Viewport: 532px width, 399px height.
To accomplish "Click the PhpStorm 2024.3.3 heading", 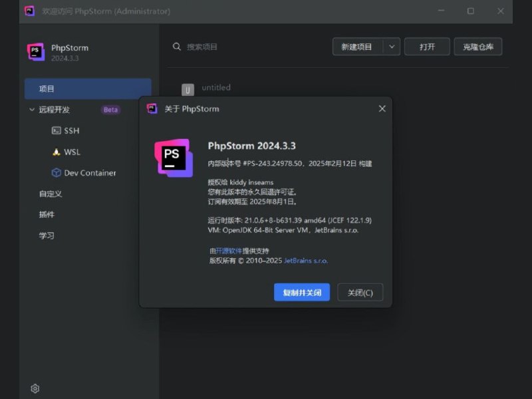I will click(252, 146).
